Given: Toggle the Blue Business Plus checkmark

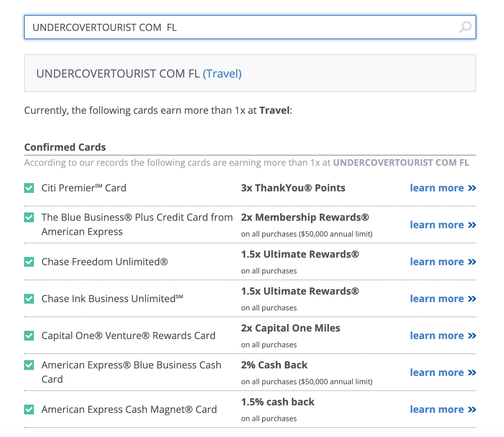Looking at the screenshot, I should 29,217.
